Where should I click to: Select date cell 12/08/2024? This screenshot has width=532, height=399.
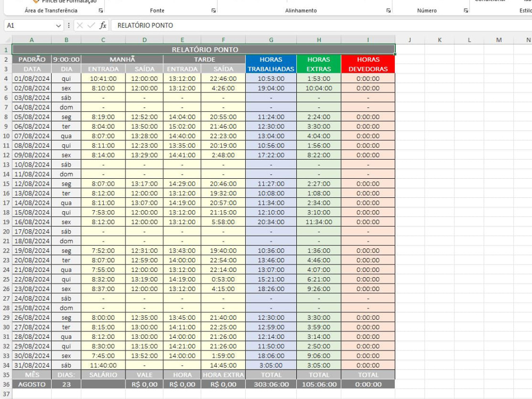pyautogui.click(x=31, y=184)
